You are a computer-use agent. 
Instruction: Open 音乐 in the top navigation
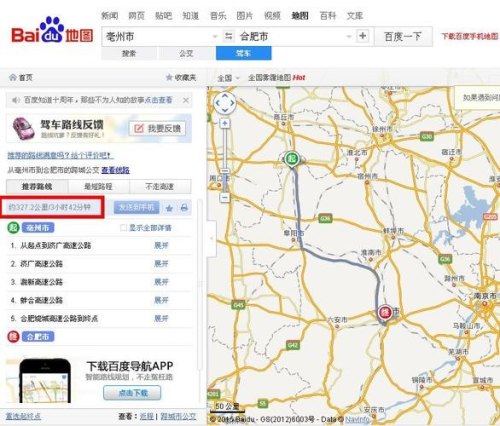point(218,16)
